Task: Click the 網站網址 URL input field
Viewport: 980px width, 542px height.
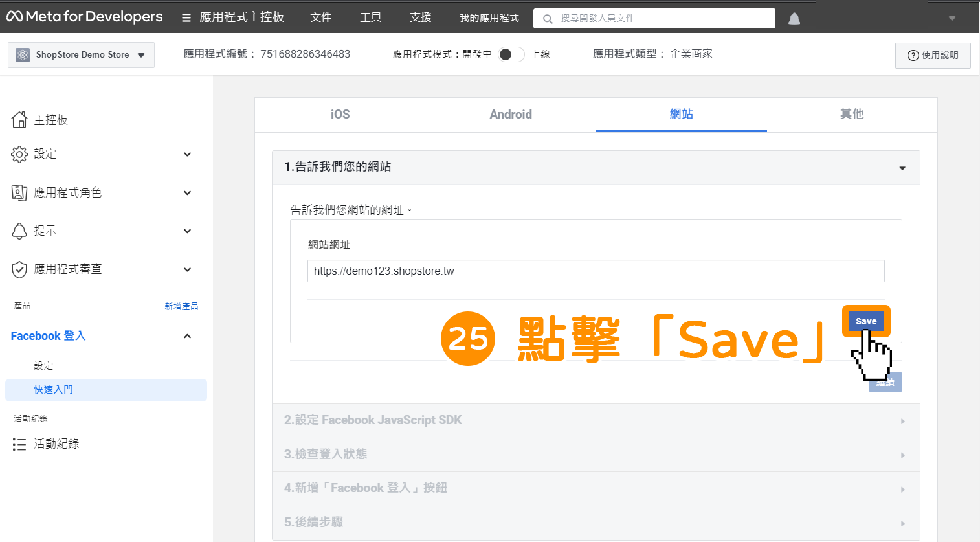Action: (x=596, y=271)
